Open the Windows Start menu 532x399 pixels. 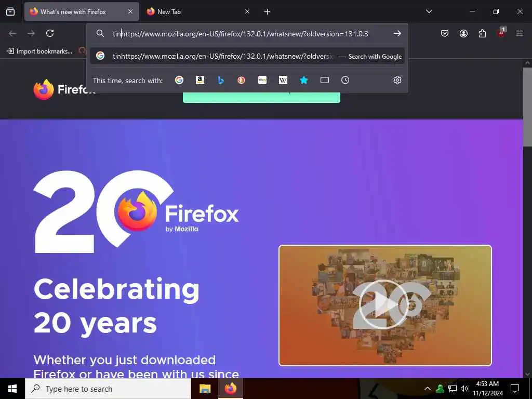pyautogui.click(x=12, y=389)
